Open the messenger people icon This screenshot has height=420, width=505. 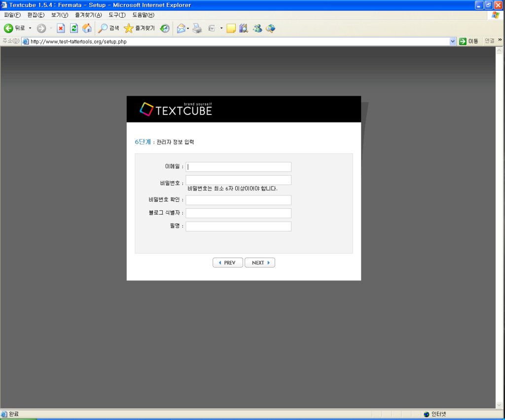point(257,28)
